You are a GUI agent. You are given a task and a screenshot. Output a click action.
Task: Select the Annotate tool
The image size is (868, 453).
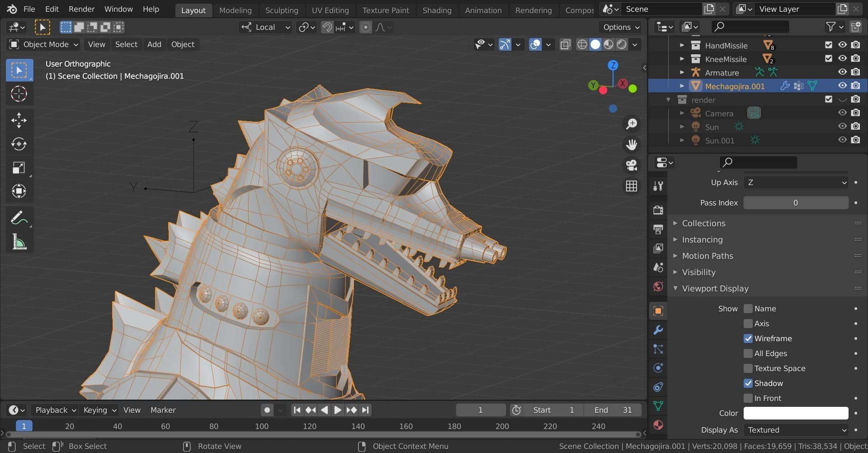point(19,218)
